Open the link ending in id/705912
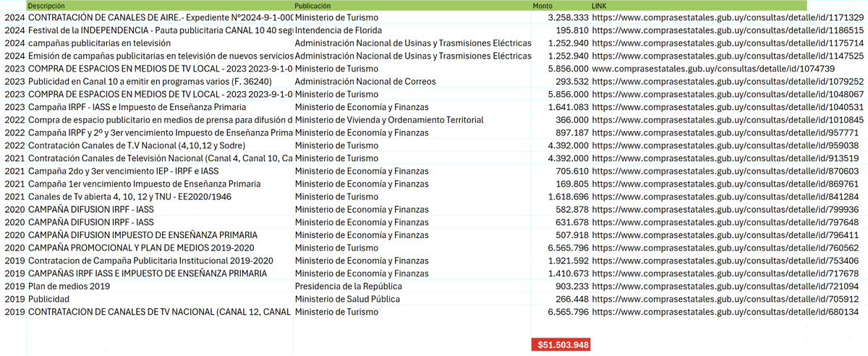 725,299
